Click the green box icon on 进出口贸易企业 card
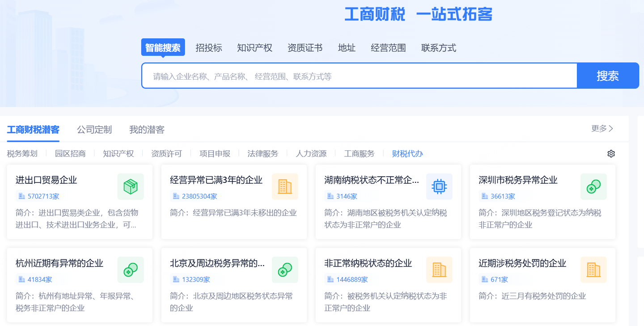The width and height of the screenshot is (644, 326). 131,186
